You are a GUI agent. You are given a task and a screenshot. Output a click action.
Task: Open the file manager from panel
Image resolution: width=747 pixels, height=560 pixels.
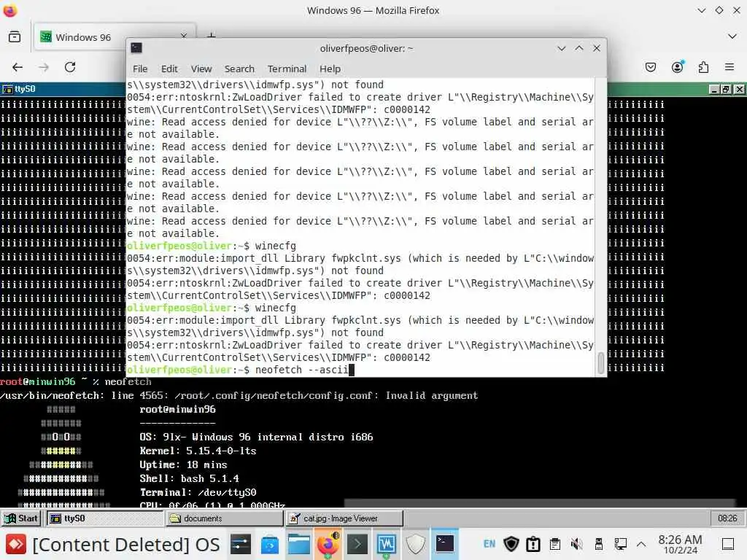298,544
